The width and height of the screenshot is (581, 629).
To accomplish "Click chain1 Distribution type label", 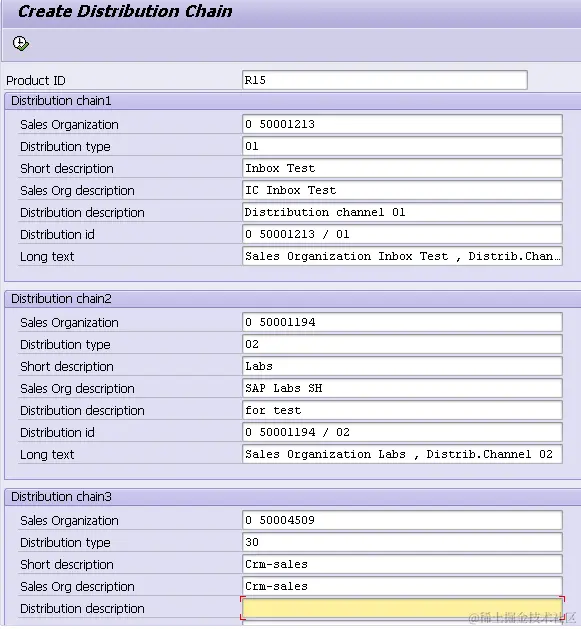I will tap(65, 147).
